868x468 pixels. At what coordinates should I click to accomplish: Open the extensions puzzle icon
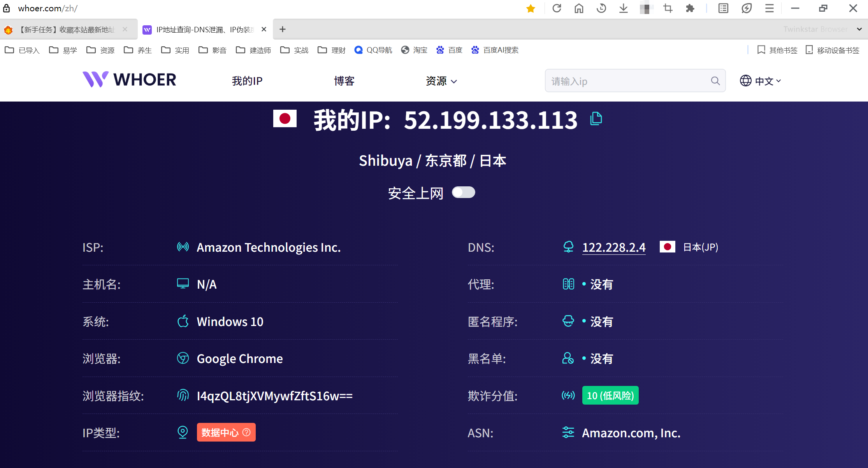pos(690,8)
